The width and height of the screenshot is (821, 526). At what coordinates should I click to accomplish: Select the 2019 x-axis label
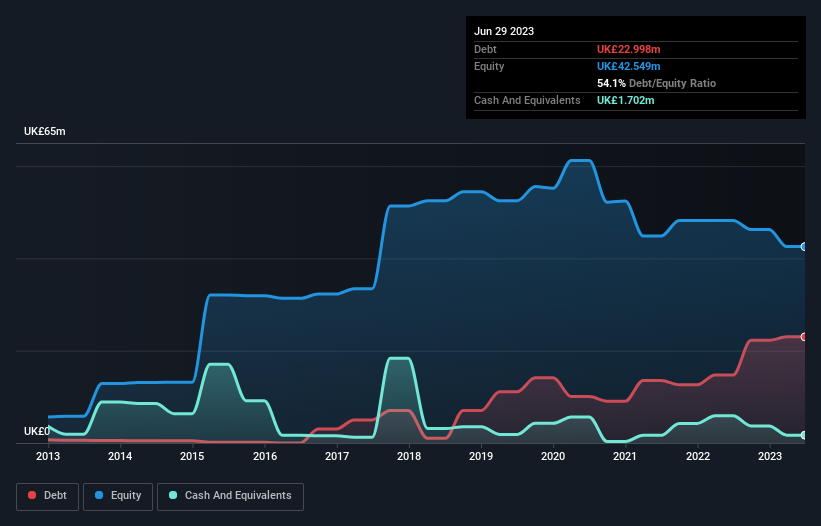(x=481, y=456)
